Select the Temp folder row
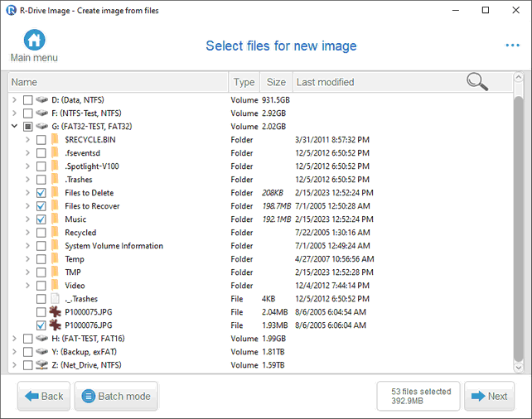The image size is (532, 419). (x=260, y=259)
